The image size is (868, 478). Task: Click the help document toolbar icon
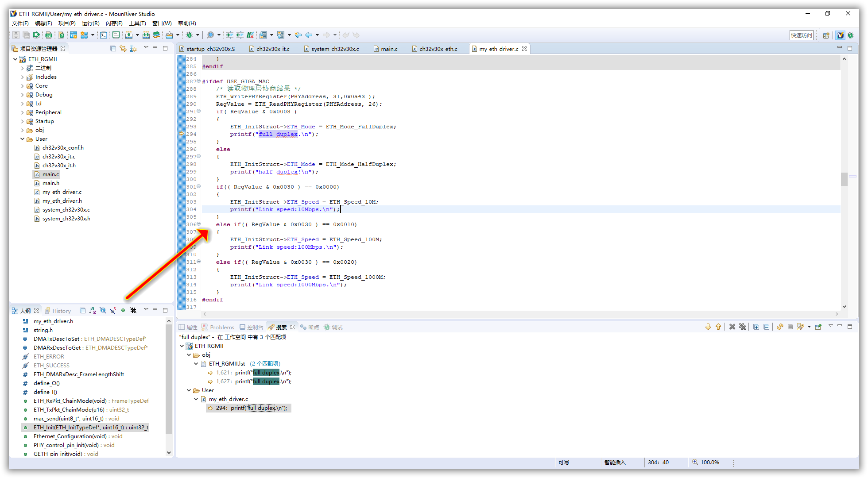[61, 35]
